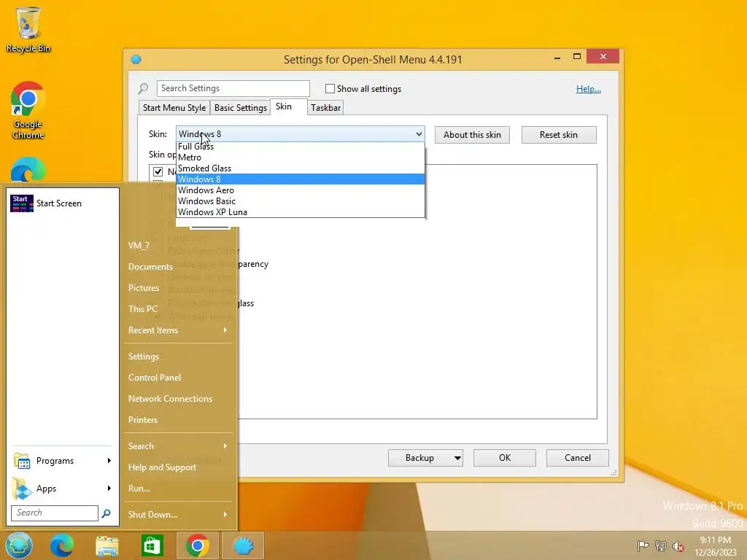Focus the start menu Search box
Screen dimensions: 747x560
pyautogui.click(x=54, y=513)
